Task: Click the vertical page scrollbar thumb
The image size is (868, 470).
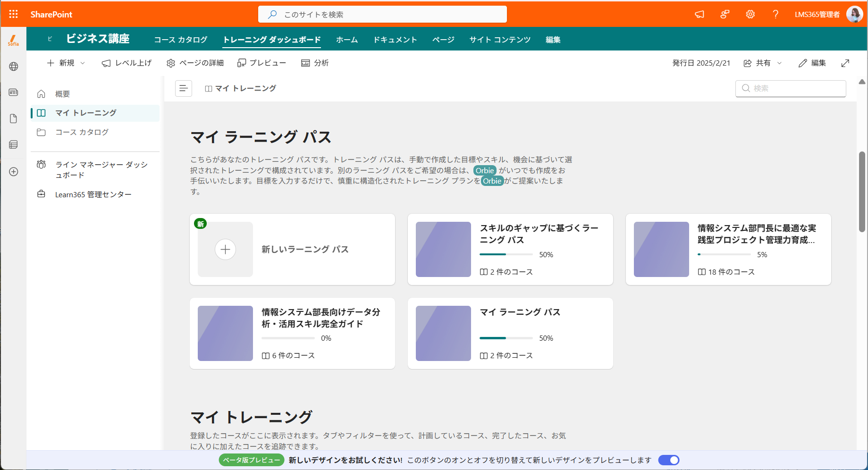Action: tap(862, 192)
